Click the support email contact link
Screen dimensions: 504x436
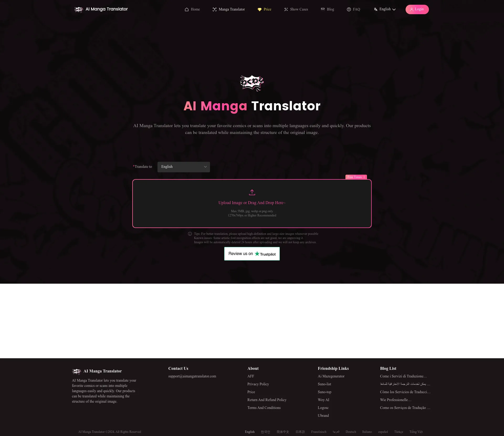pos(192,376)
